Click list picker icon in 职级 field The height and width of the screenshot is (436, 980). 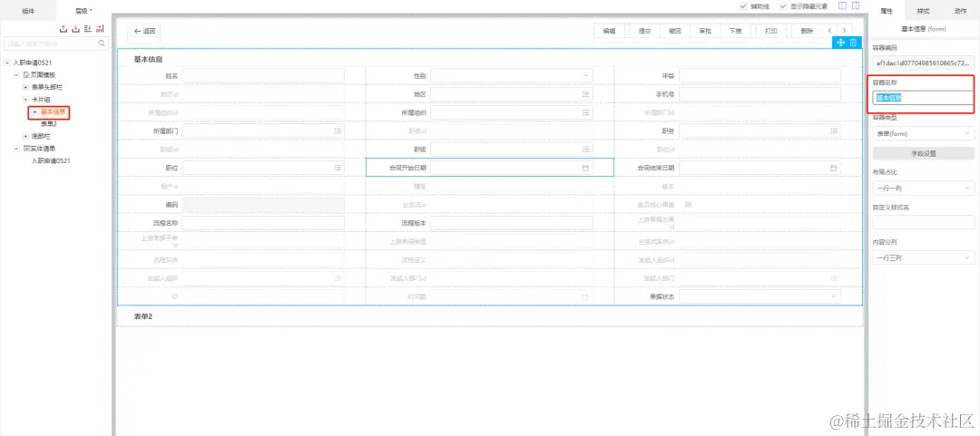tap(585, 150)
